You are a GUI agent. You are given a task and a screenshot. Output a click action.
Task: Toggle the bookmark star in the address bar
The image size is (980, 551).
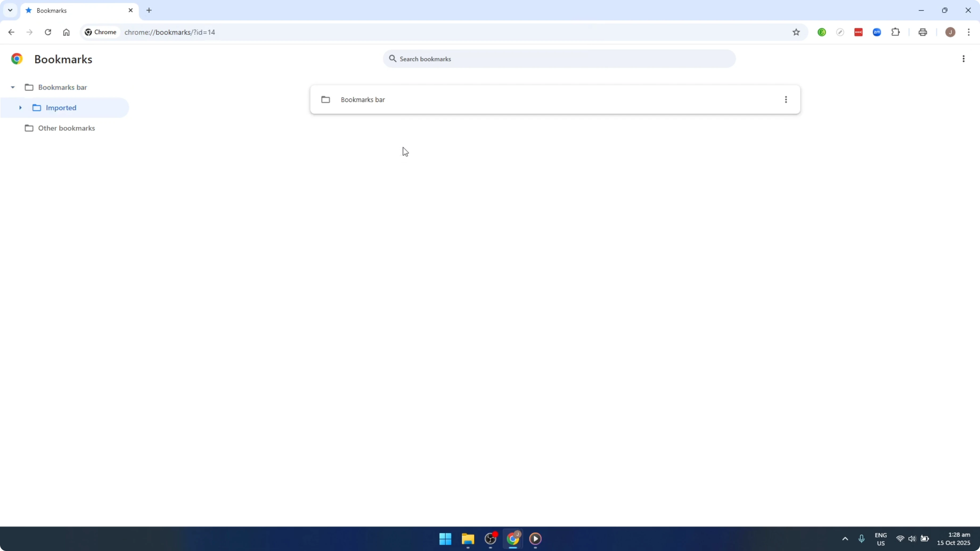pyautogui.click(x=796, y=32)
